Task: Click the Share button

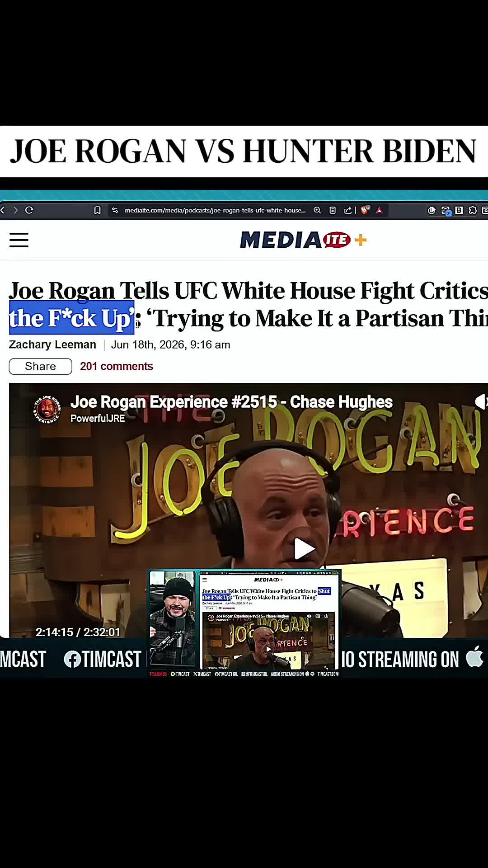Action: pyautogui.click(x=41, y=367)
